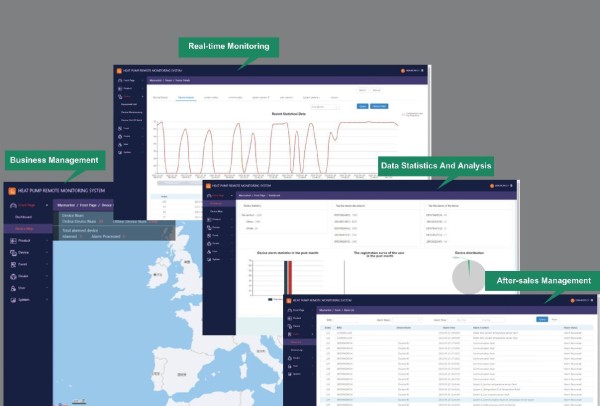Click SN input field in After-sales Management window
The width and height of the screenshot is (600, 406).
[346, 320]
